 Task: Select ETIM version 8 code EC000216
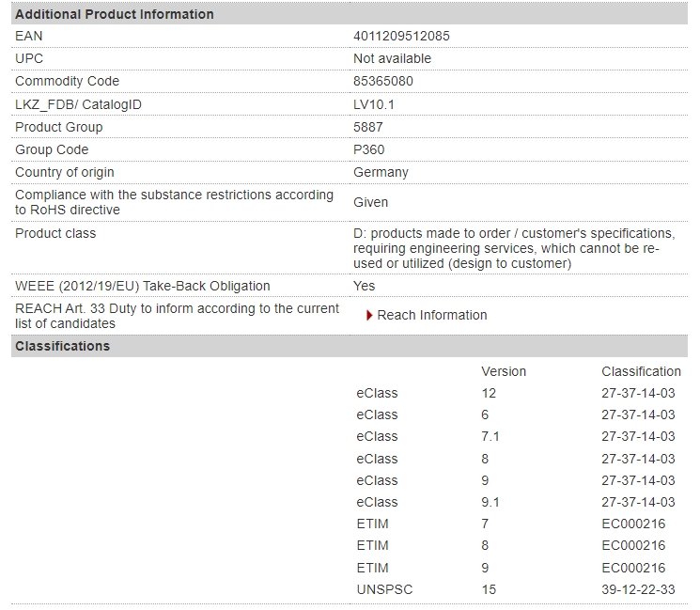pyautogui.click(x=633, y=546)
